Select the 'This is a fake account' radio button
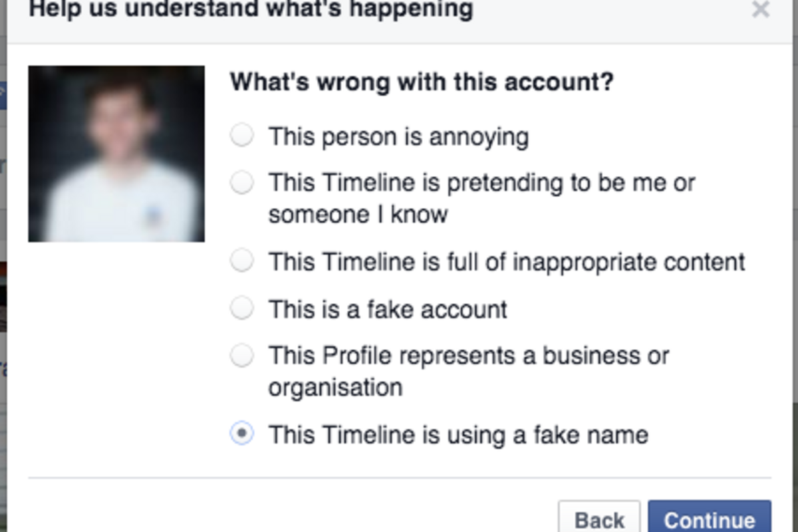The height and width of the screenshot is (532, 798). coord(241,309)
